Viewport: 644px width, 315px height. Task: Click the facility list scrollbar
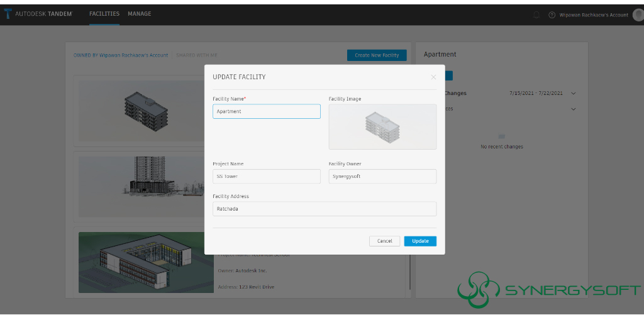409,273
